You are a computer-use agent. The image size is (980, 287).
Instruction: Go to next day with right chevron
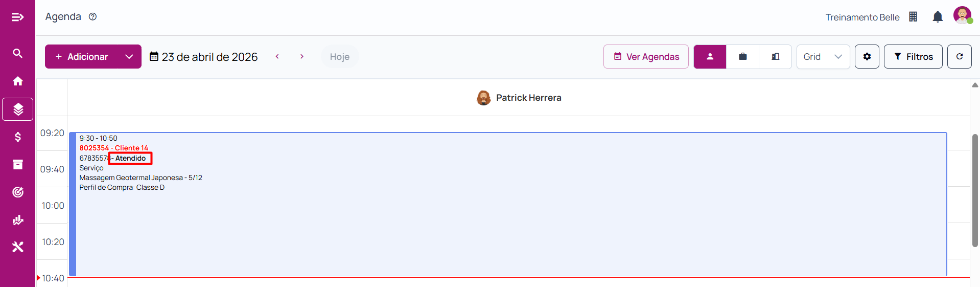coord(302,57)
